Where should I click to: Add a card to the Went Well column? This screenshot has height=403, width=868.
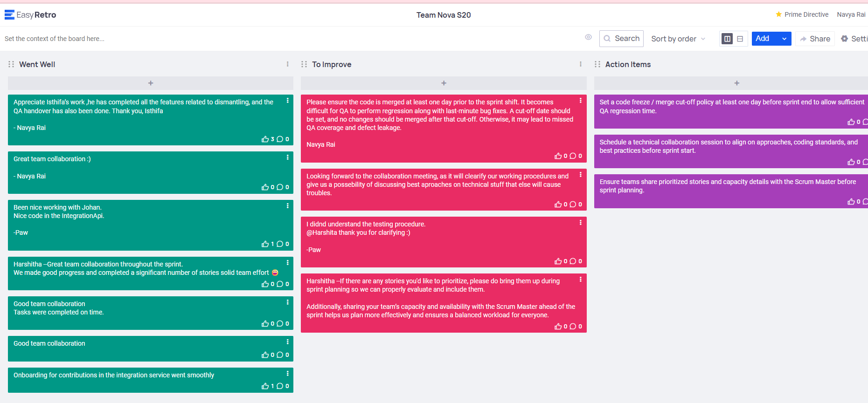click(x=151, y=83)
